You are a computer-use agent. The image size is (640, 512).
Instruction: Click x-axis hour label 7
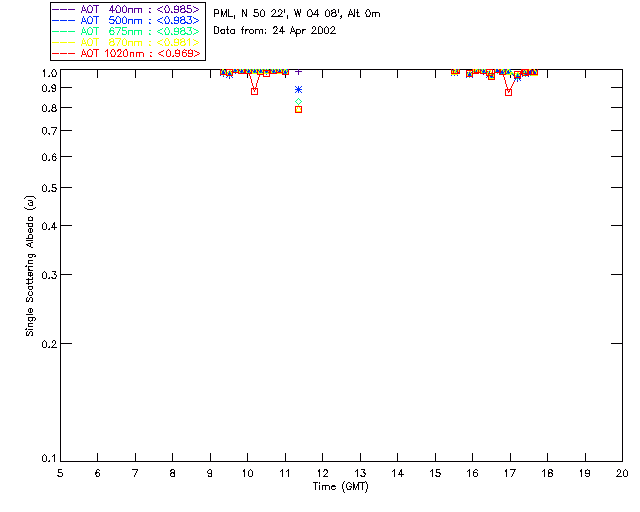135,473
